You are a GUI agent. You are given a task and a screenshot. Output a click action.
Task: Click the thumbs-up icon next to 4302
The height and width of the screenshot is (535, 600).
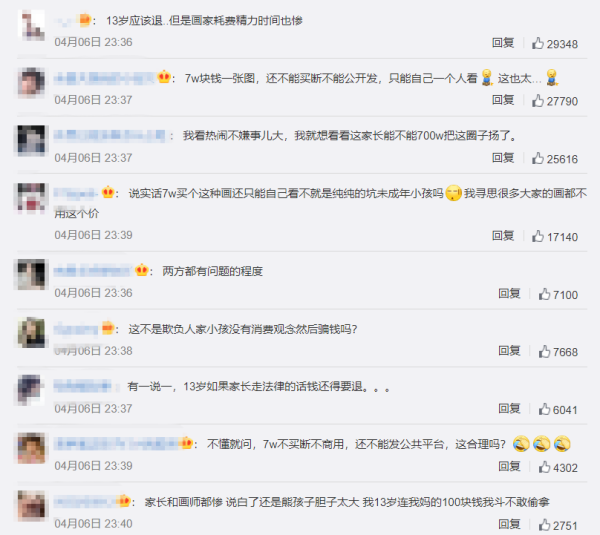(544, 467)
